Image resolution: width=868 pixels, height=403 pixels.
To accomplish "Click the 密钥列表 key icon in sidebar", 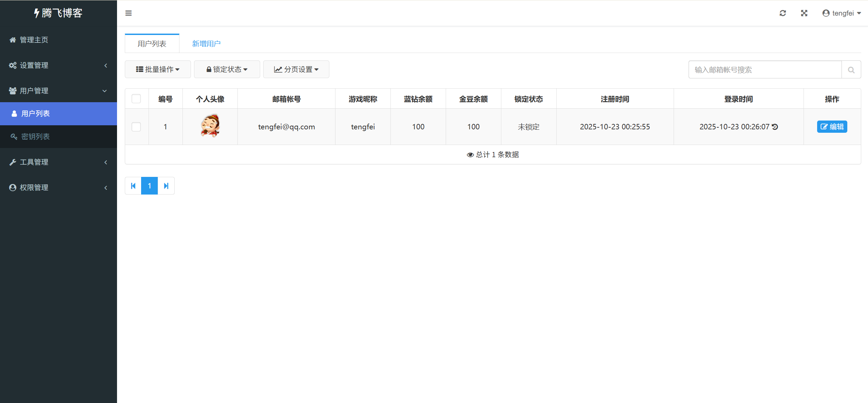I will pyautogui.click(x=14, y=136).
